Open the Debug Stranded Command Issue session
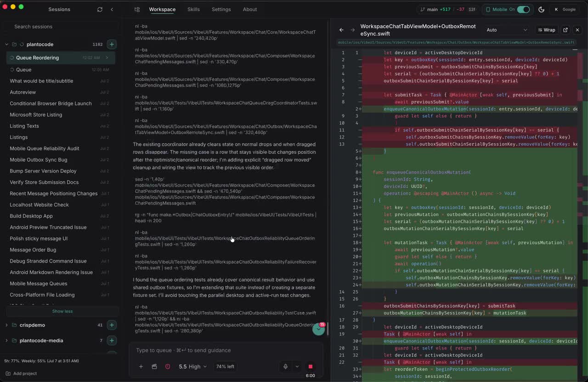Image resolution: width=588 pixels, height=382 pixels. pyautogui.click(x=60, y=261)
